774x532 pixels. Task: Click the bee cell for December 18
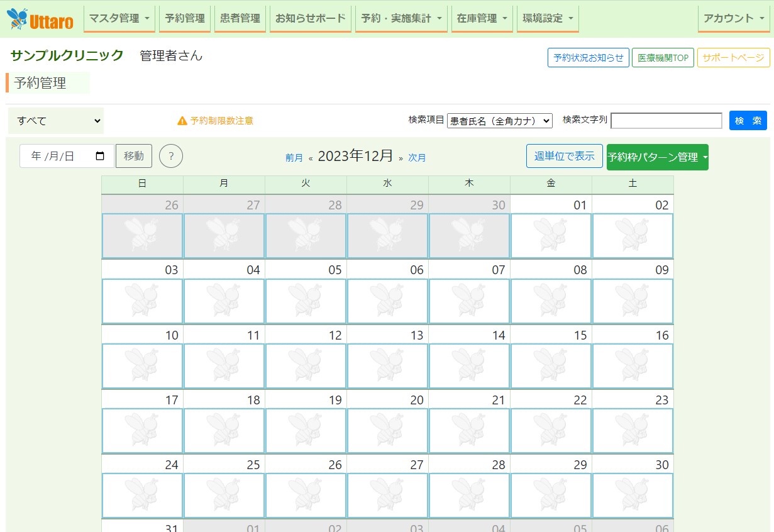pyautogui.click(x=224, y=431)
